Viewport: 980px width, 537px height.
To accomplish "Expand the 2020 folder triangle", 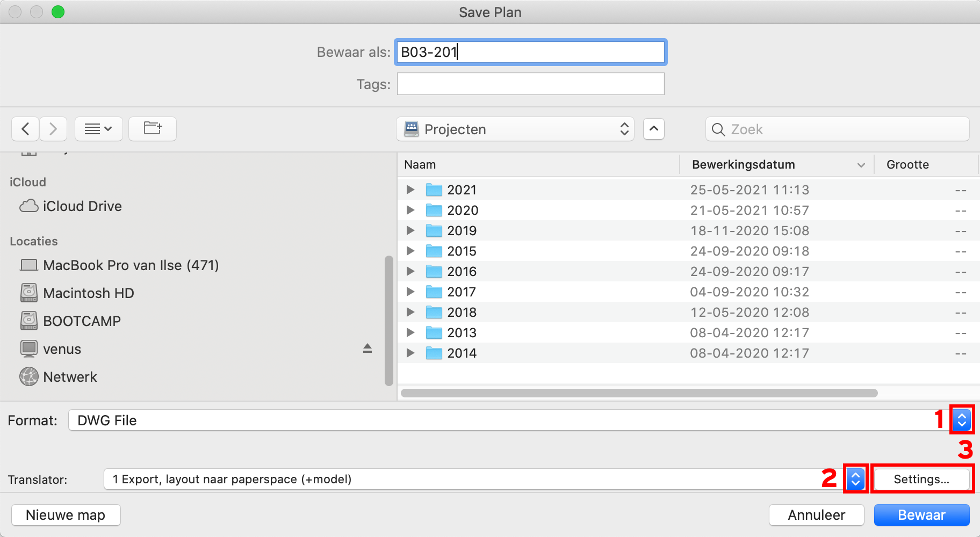I will 410,210.
